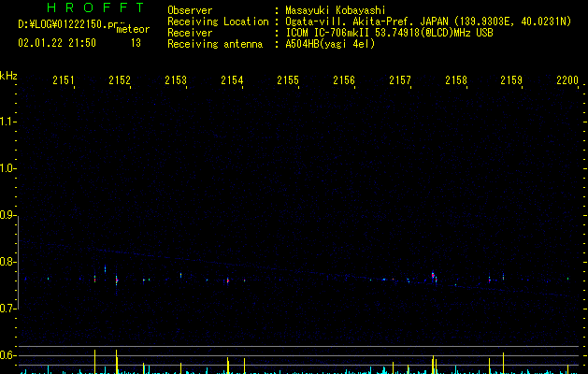Click location text Ogata-vill. Akita-Pref. JAPAN

[366, 22]
